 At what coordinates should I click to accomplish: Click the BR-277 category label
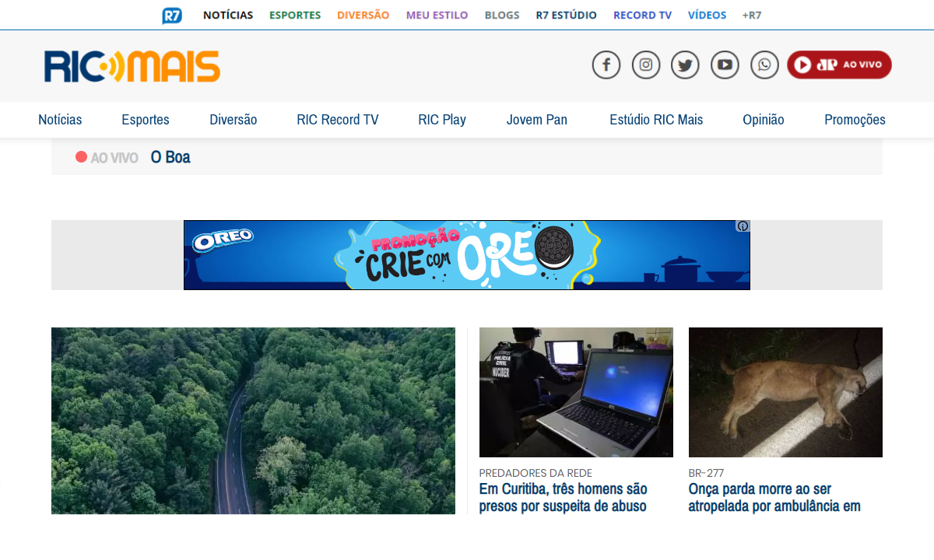(x=707, y=473)
